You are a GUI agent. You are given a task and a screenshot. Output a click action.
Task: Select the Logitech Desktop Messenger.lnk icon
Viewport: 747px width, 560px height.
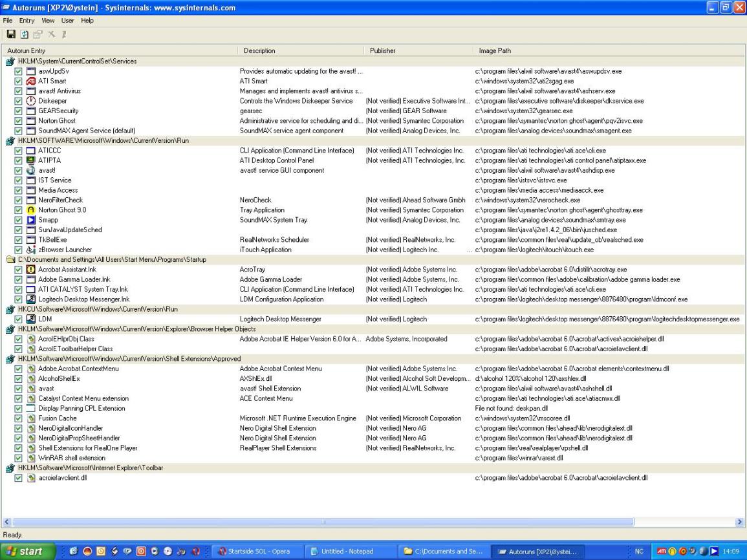(31, 299)
